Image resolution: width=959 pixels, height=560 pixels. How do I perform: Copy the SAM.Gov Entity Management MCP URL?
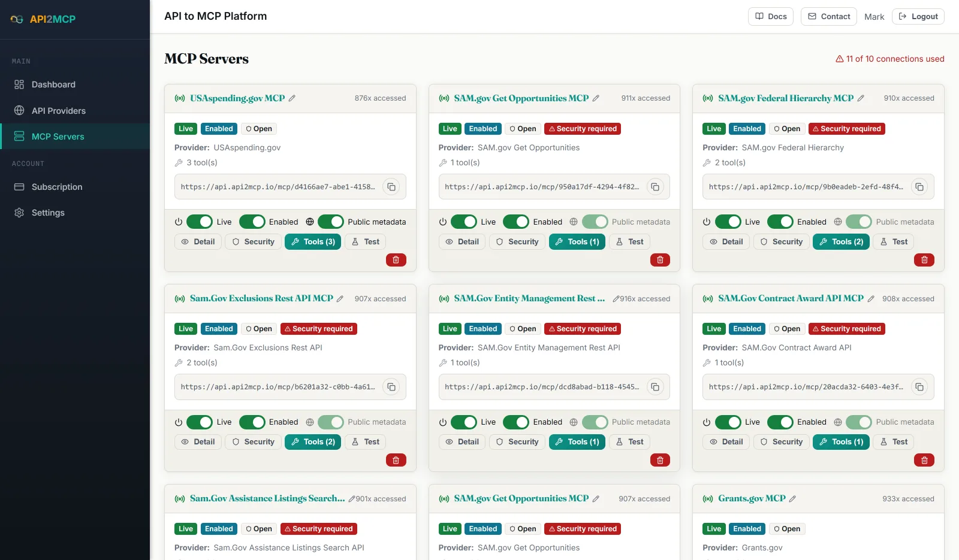click(x=655, y=387)
